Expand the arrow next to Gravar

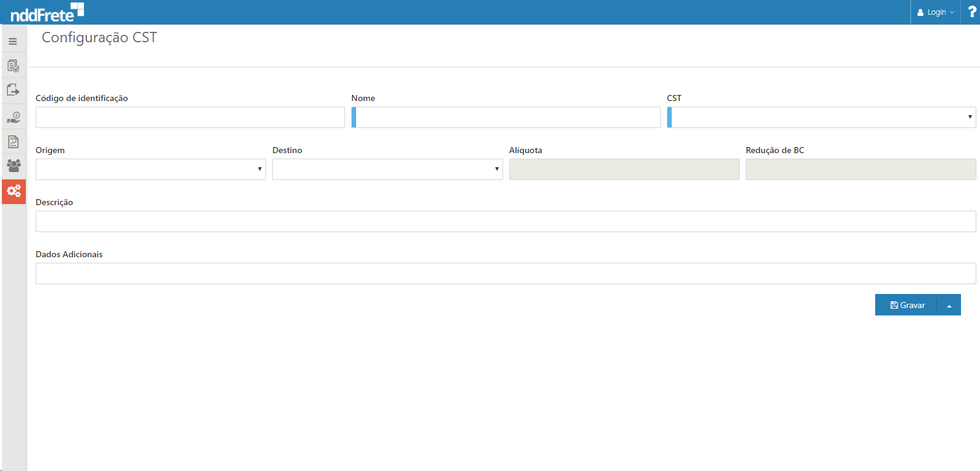(x=949, y=305)
